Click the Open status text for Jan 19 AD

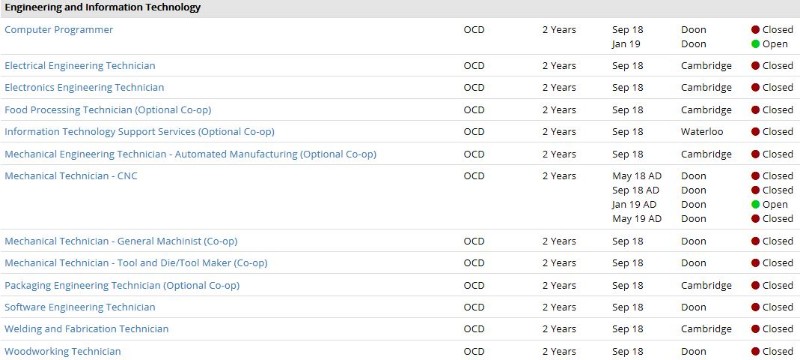pos(775,204)
